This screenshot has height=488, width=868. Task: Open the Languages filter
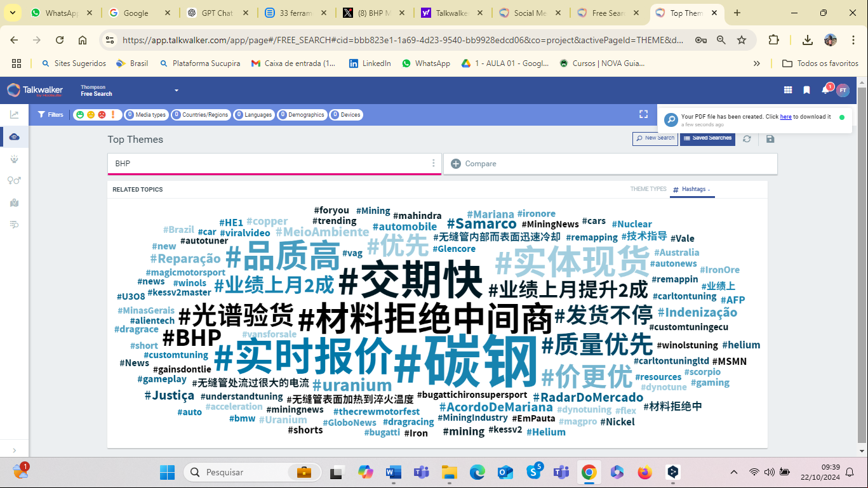[x=253, y=115]
